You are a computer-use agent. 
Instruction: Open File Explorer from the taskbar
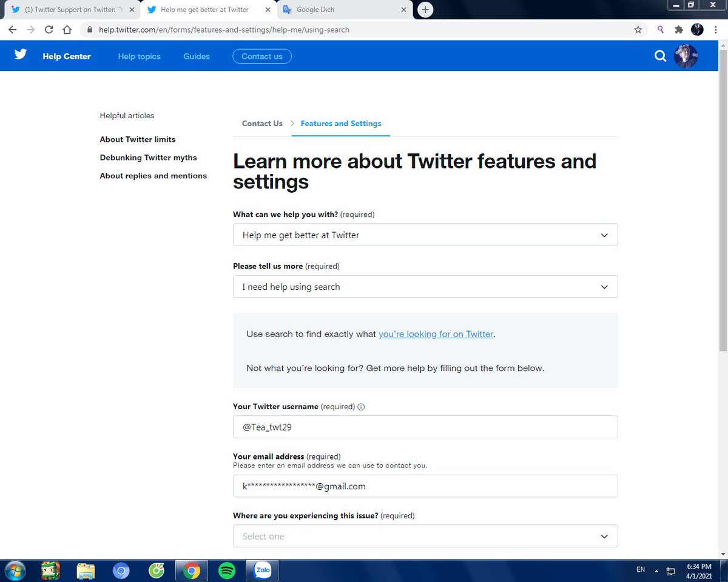point(86,570)
